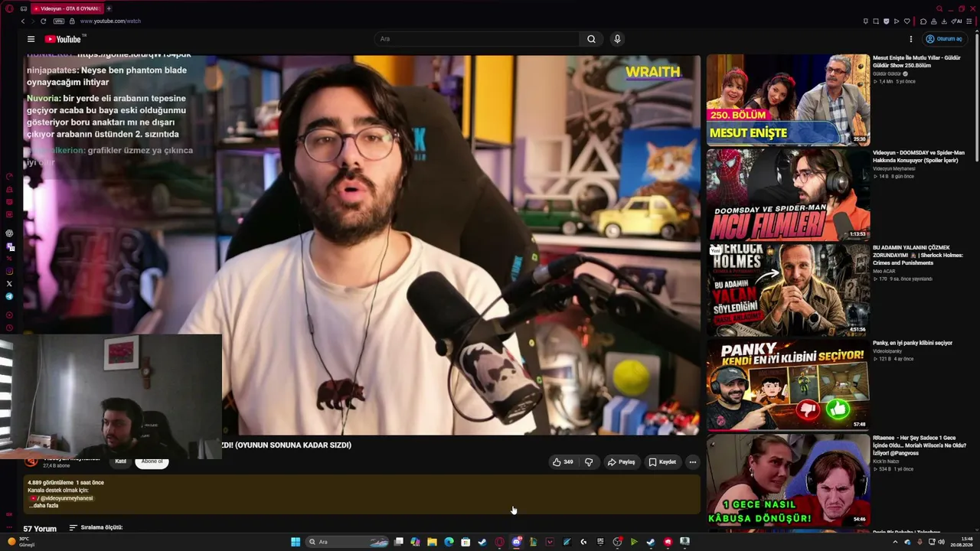Start voice search with the microphone icon
The width and height of the screenshot is (980, 551).
tap(617, 39)
